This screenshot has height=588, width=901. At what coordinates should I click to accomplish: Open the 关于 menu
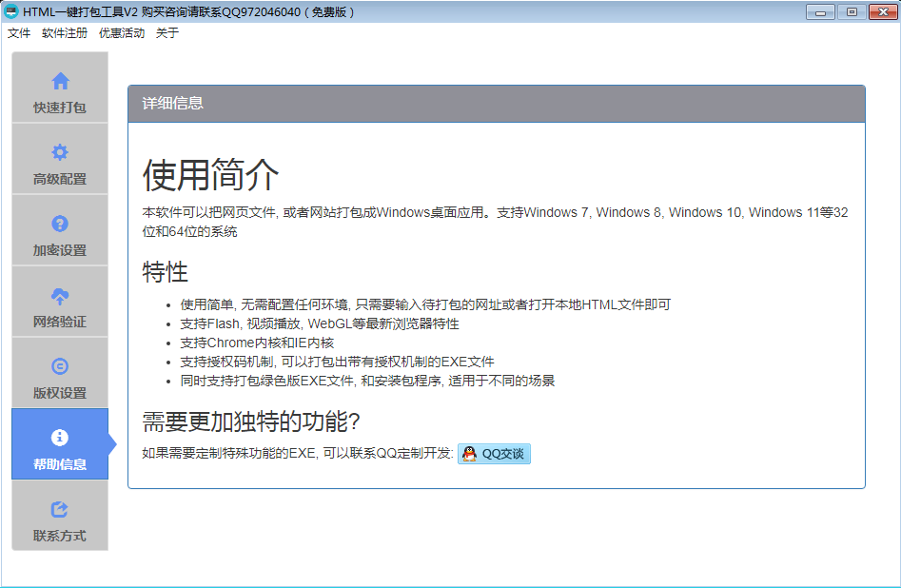tap(167, 33)
